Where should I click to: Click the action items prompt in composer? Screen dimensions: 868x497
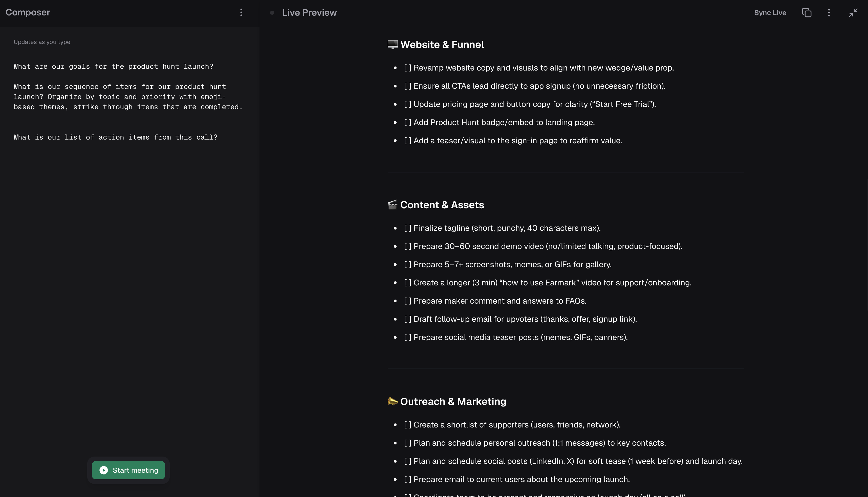click(x=115, y=137)
